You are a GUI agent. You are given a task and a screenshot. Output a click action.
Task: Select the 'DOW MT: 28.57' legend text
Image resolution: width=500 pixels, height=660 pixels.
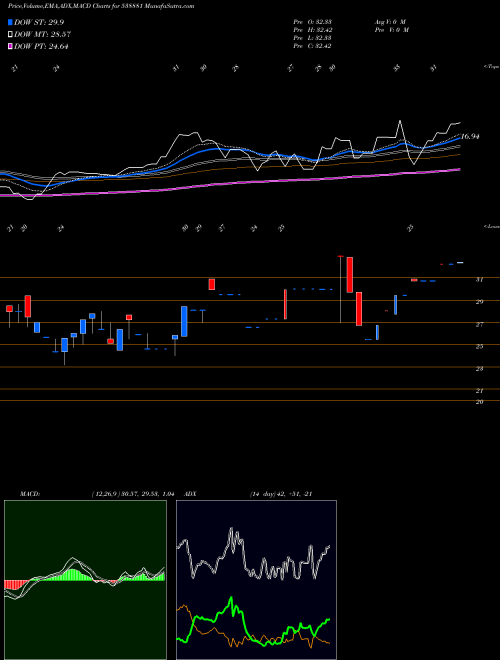point(42,35)
